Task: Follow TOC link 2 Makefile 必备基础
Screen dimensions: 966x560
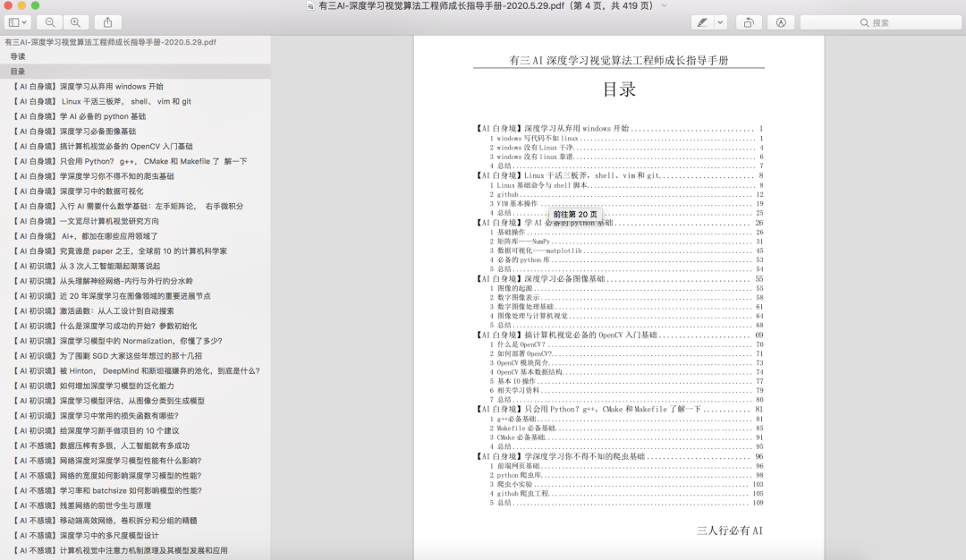Action: point(626,428)
